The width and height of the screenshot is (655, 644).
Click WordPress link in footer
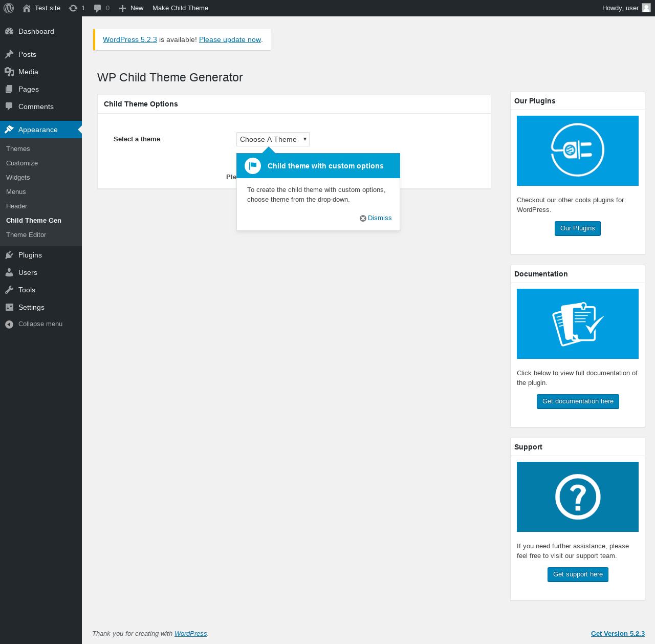pyautogui.click(x=190, y=634)
